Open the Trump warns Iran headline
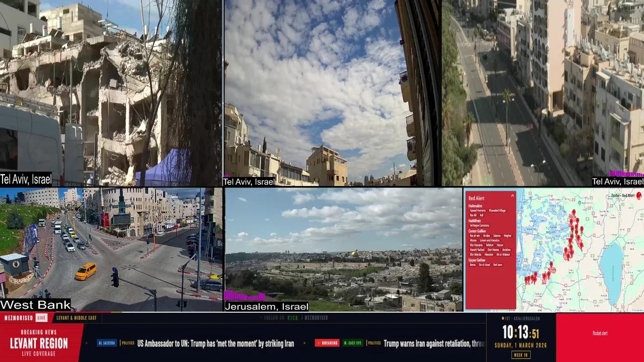Screen dimensions: 644x362 tap(434, 343)
